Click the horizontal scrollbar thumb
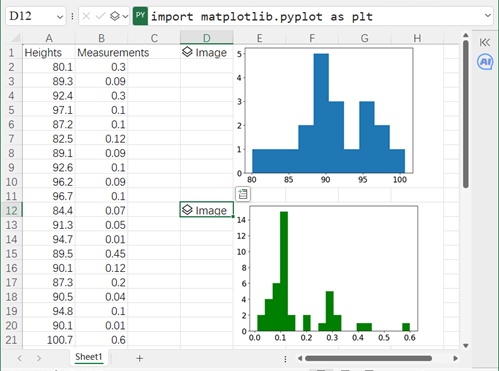 (x=368, y=358)
